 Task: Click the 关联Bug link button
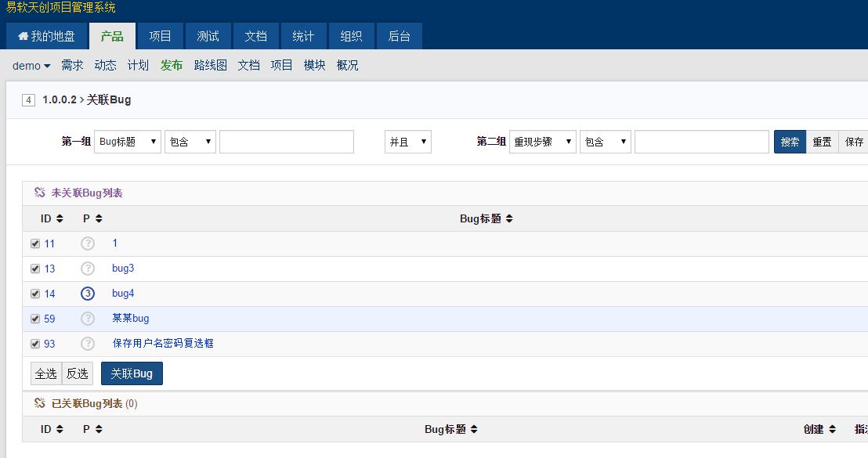132,373
